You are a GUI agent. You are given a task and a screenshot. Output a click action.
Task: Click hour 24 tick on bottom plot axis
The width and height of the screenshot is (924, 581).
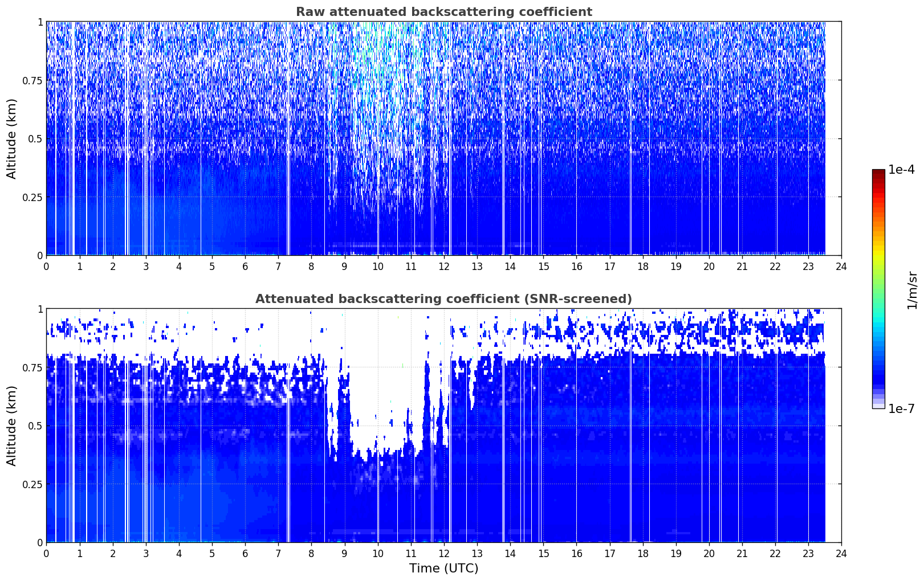[841, 554]
